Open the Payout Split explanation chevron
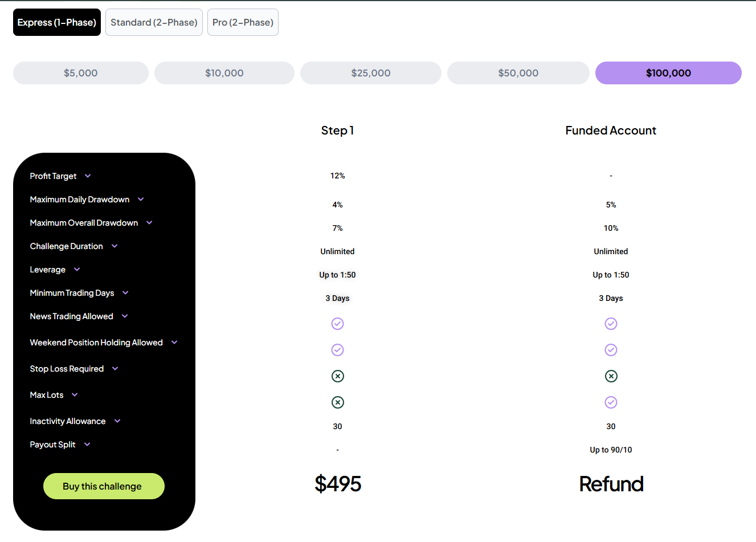This screenshot has width=756, height=542. pos(87,445)
